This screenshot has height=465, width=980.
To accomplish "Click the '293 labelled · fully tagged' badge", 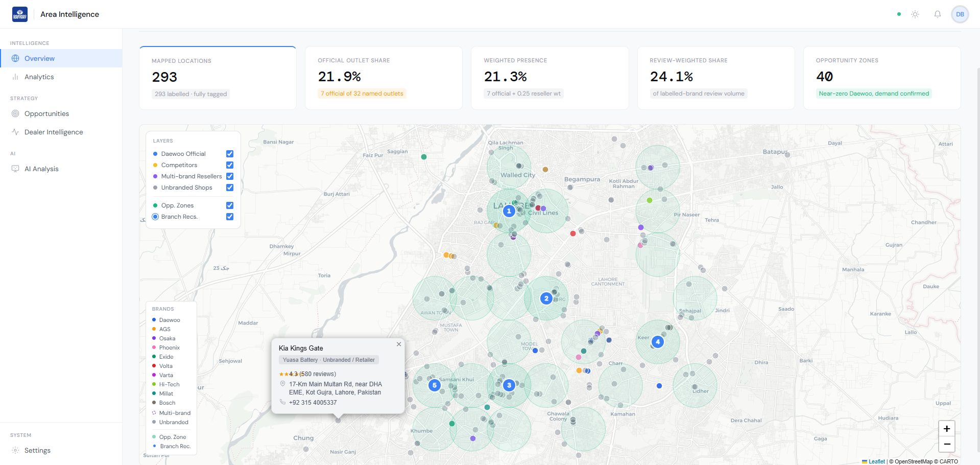I will pos(191,94).
